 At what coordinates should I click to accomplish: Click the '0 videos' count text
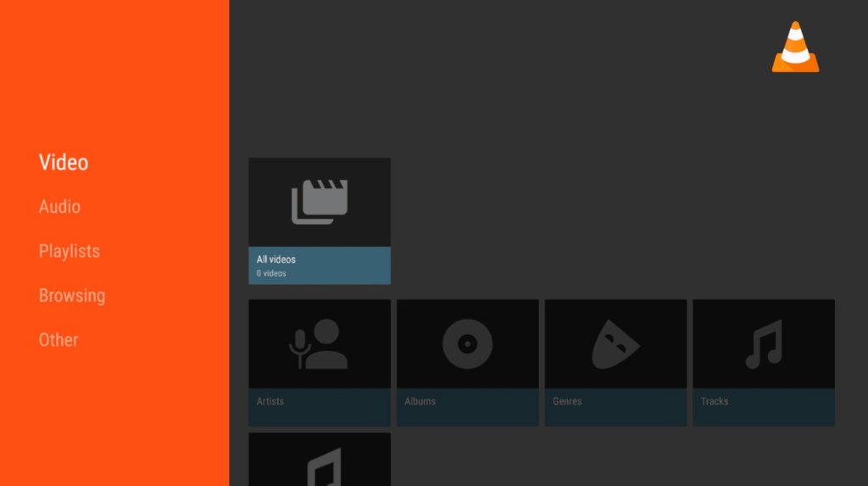pos(271,273)
